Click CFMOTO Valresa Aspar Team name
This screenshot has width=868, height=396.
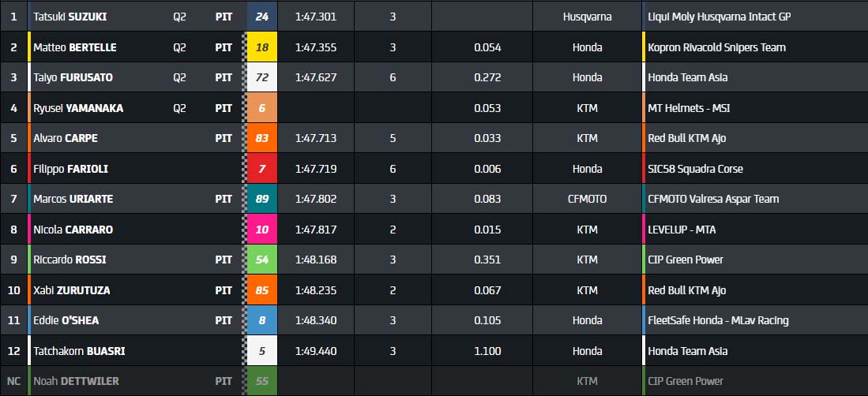(713, 200)
